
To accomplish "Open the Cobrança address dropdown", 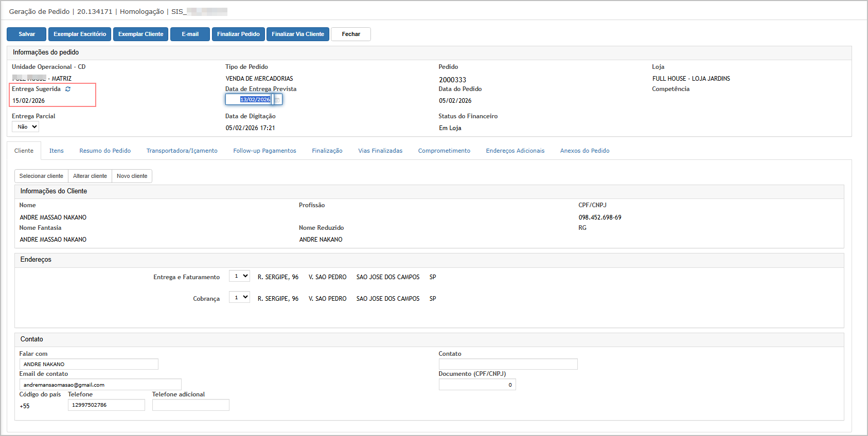I will pyautogui.click(x=239, y=298).
